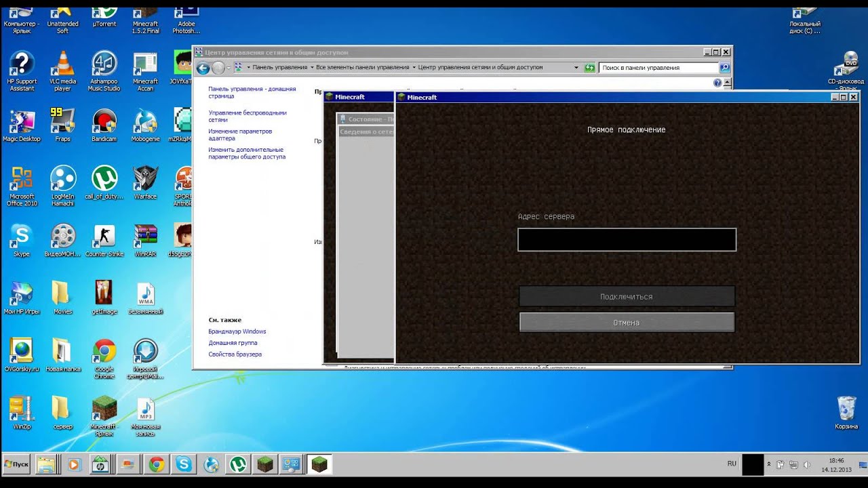Click Minecraft title bar of the background window
868x488 pixels.
358,97
